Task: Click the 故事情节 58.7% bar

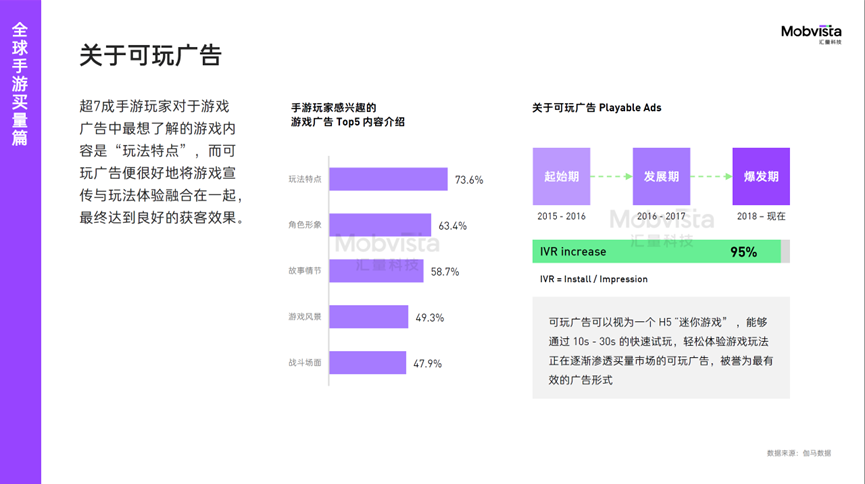Action: pos(376,270)
